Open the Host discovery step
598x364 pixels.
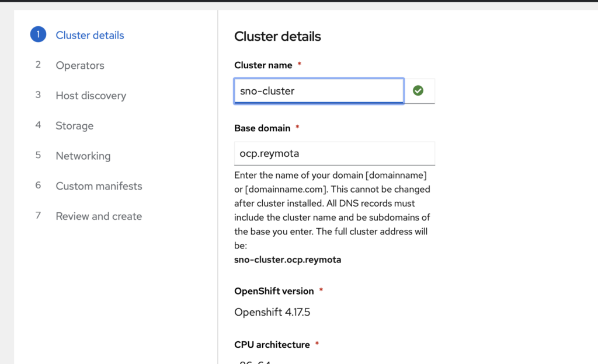pos(91,96)
